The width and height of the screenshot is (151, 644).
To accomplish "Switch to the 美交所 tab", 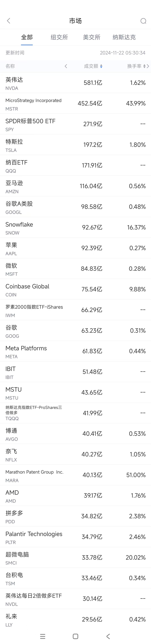I will click(92, 37).
